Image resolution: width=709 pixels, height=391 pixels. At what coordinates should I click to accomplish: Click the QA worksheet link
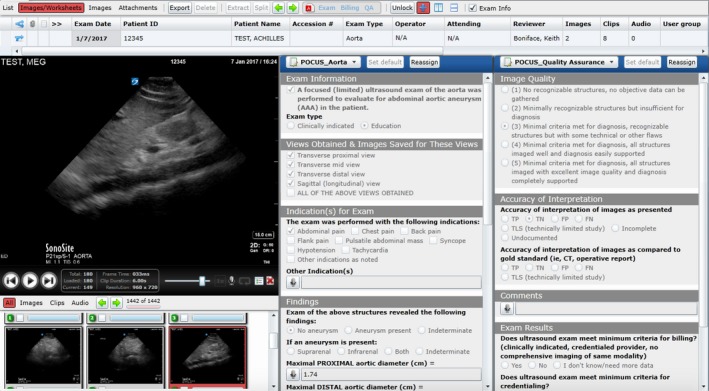[369, 8]
